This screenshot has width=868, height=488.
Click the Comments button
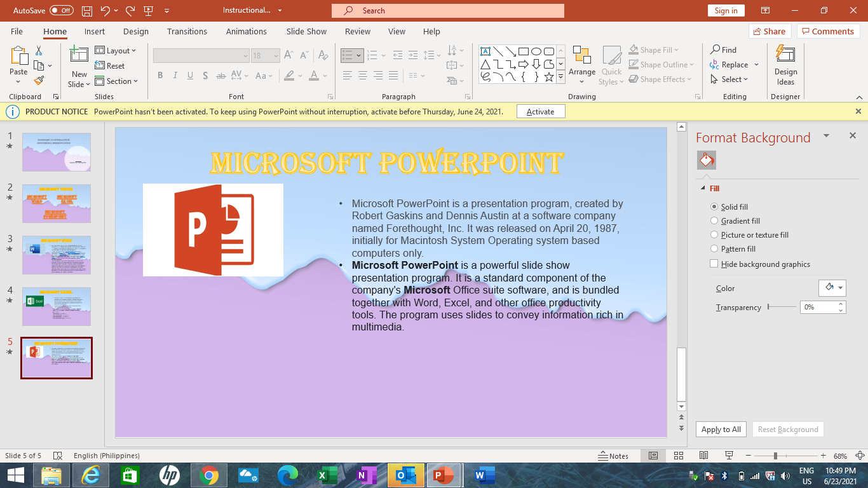click(x=829, y=31)
